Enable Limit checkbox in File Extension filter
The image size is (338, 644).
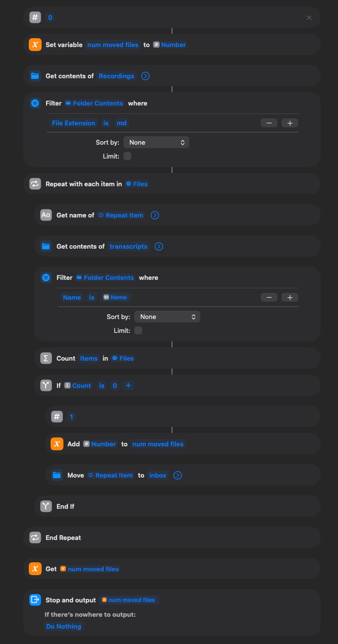pos(127,156)
